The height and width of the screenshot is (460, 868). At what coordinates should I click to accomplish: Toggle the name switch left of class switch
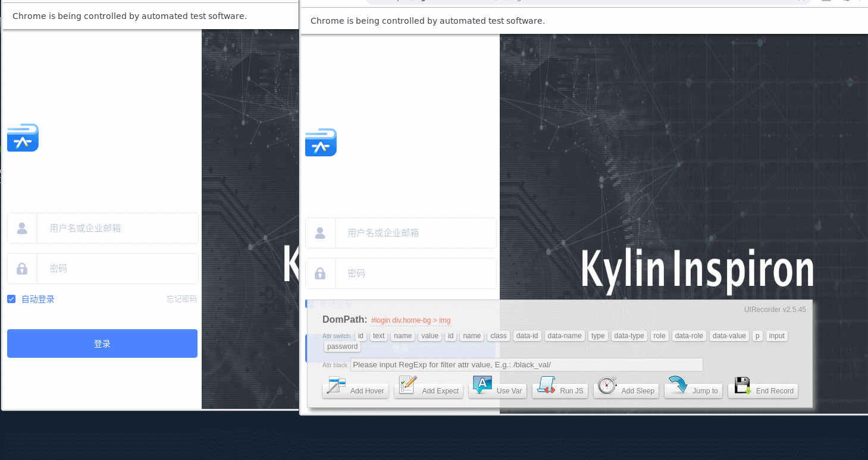click(472, 336)
